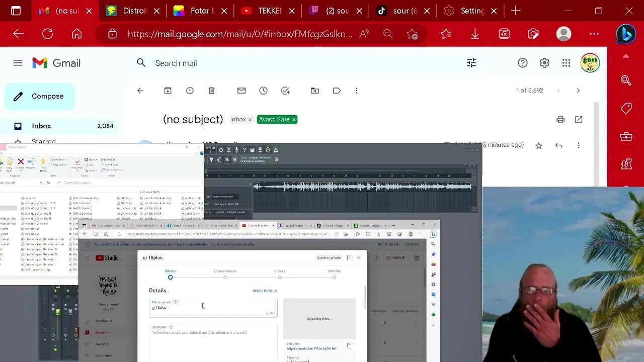This screenshot has width=644, height=362.
Task: Click into the Search mail field
Action: (302, 63)
